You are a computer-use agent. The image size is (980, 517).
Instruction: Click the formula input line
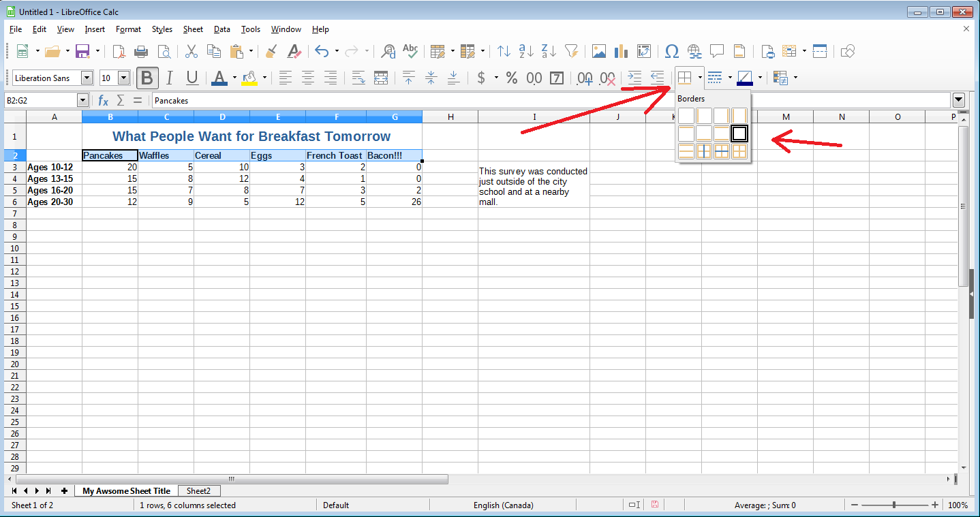[551, 100]
